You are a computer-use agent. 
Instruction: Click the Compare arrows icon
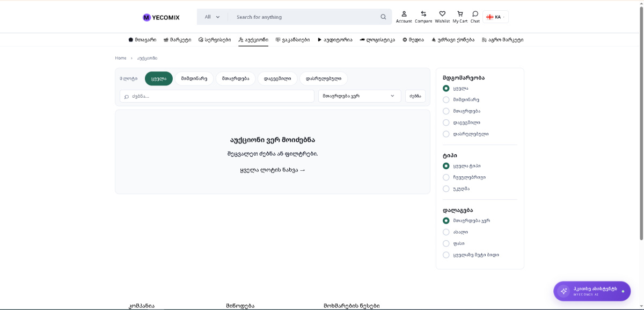click(x=423, y=17)
